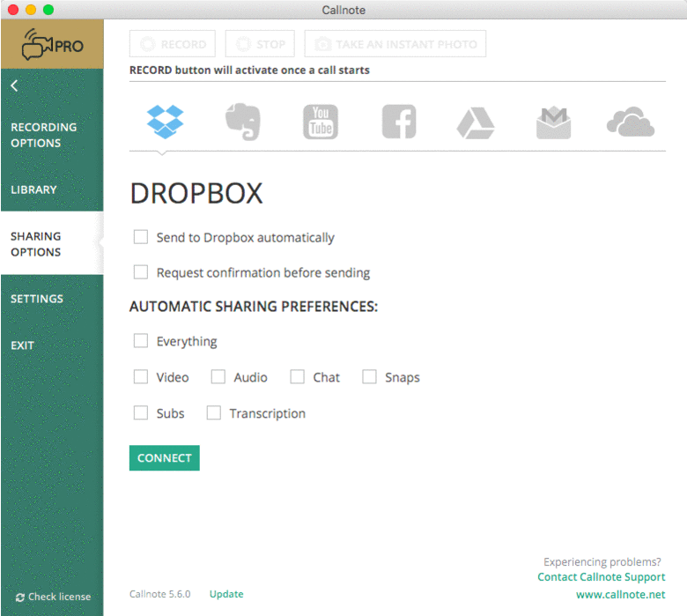Click the Update link
This screenshot has height=616, width=687.
coord(226,594)
